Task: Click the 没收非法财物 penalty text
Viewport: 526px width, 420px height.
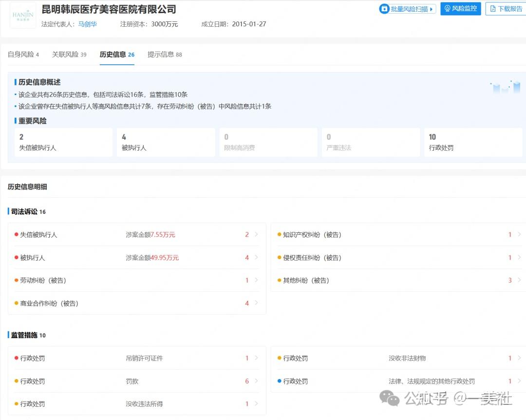Action: coord(407,358)
